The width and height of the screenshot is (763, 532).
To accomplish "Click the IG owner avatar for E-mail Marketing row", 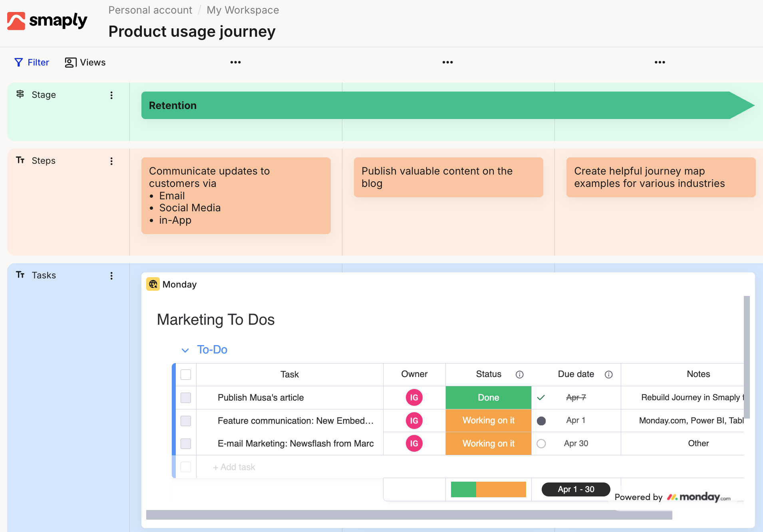I will tap(414, 443).
